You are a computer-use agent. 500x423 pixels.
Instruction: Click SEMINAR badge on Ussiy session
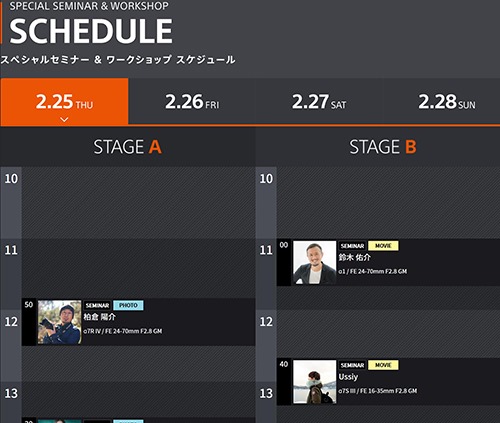[352, 365]
